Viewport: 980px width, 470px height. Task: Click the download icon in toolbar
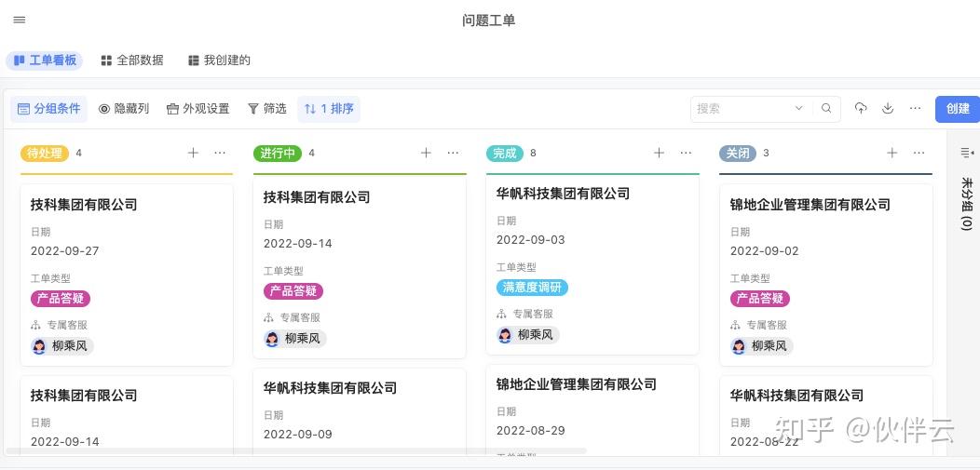click(x=888, y=109)
